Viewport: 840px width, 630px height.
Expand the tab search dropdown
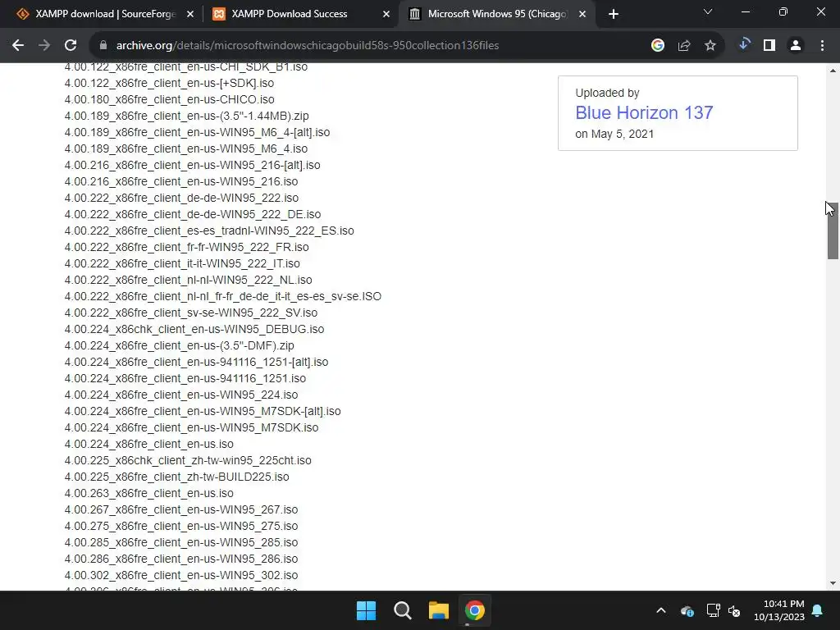coord(708,11)
